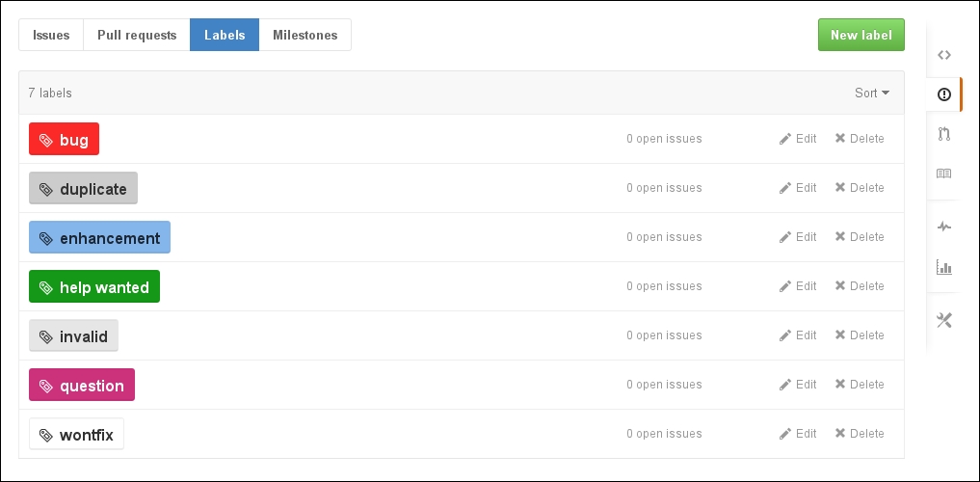Open the Sort dropdown
980x482 pixels.
coord(872,94)
